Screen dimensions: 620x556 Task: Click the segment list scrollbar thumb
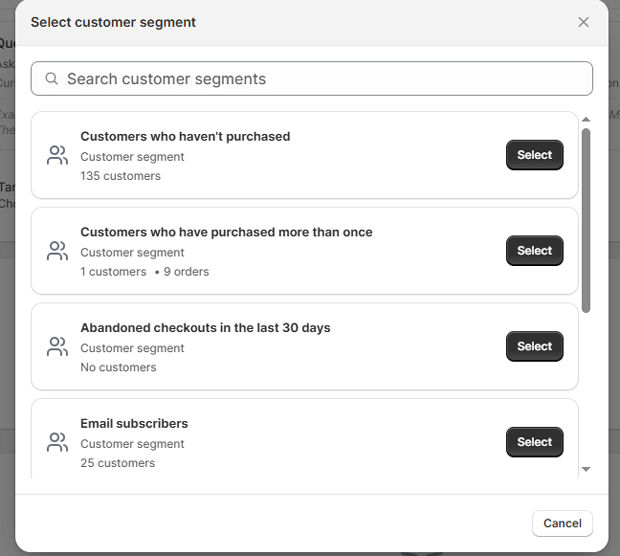(x=586, y=221)
